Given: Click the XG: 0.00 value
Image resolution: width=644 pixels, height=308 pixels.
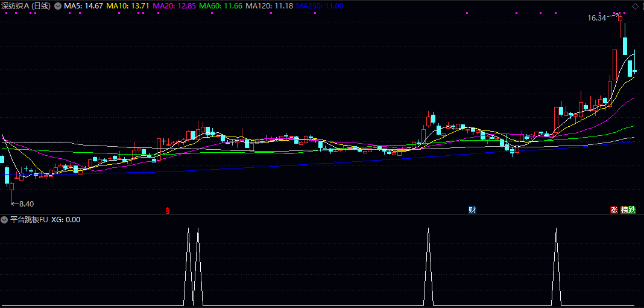Looking at the screenshot, I should [66, 220].
